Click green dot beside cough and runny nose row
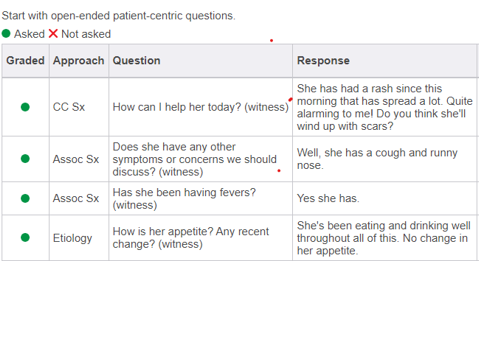This screenshot has height=363, width=479. tap(25, 159)
